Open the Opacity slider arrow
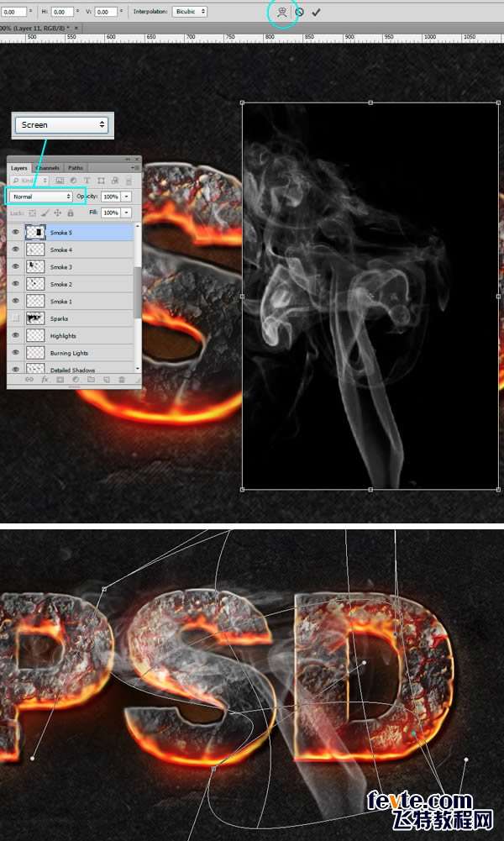Image resolution: width=504 pixels, height=841 pixels. pos(126,197)
